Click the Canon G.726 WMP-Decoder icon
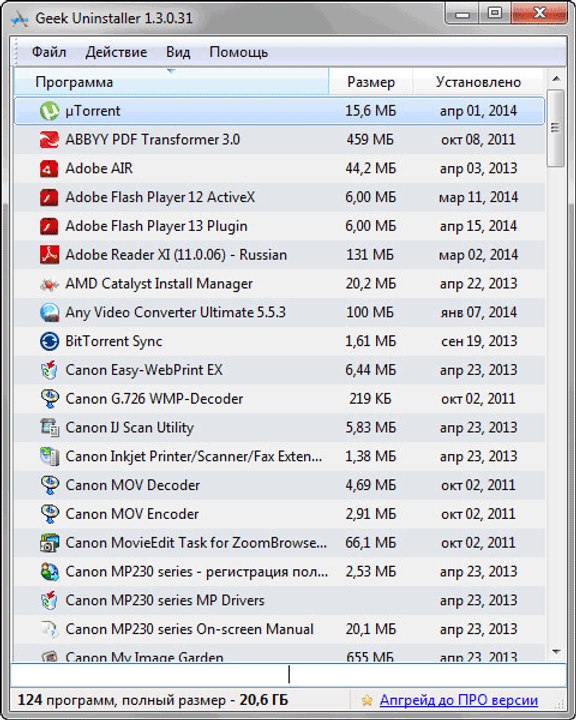Viewport: 576px width, 720px height. click(x=49, y=399)
